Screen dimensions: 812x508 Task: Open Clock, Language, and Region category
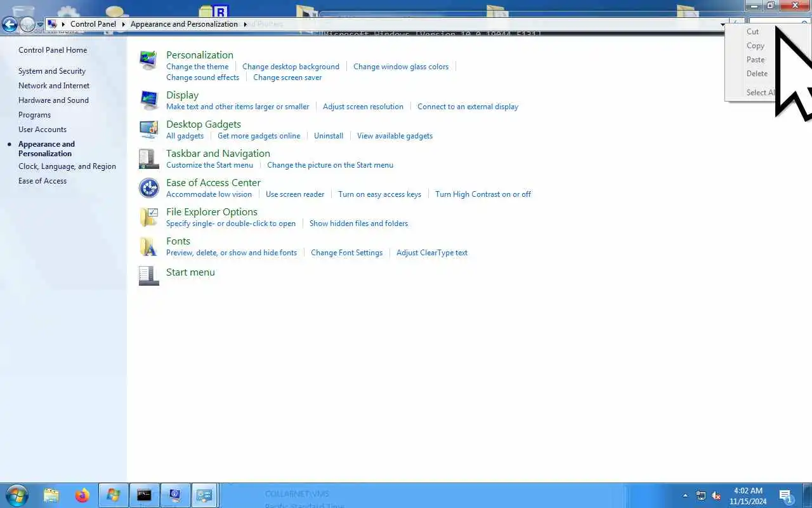coord(67,166)
